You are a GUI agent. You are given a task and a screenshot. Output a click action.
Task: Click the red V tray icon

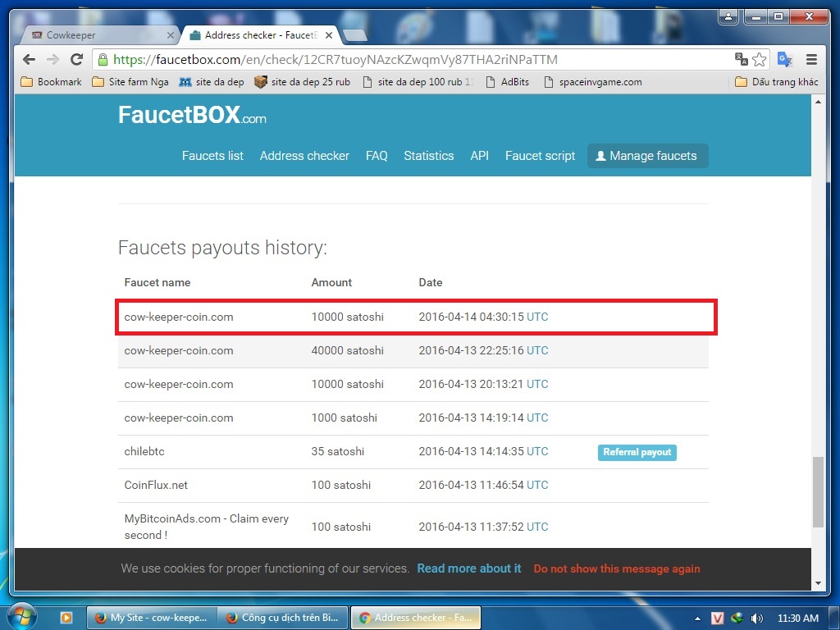[x=717, y=619]
